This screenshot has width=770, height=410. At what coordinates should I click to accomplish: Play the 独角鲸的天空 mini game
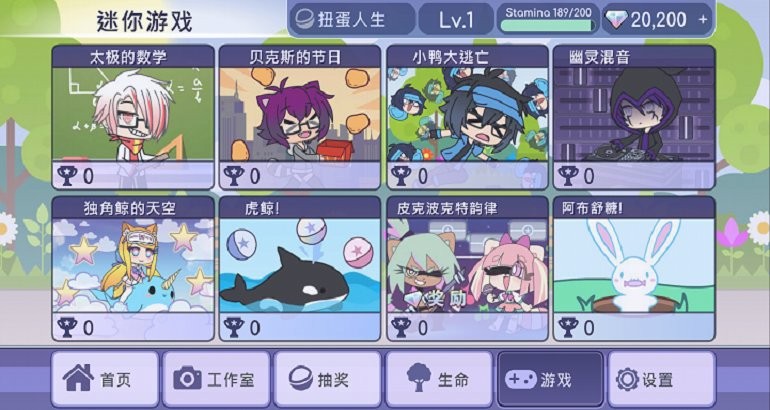(133, 269)
